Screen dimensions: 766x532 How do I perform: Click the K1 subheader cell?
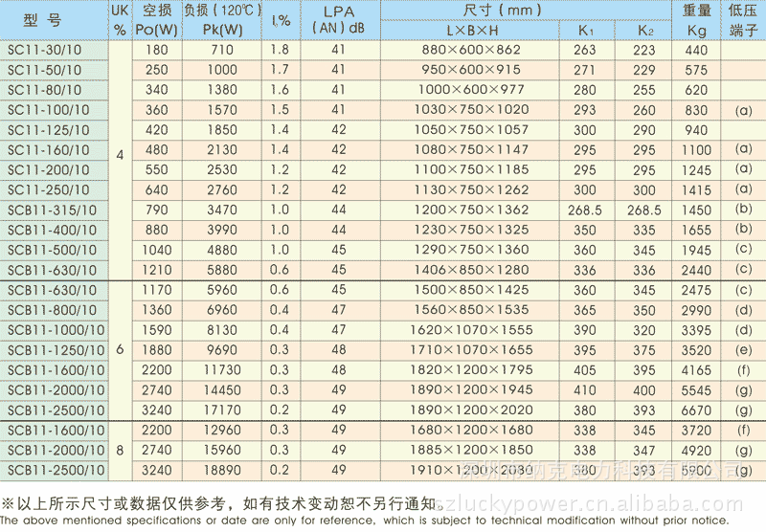coord(584,30)
